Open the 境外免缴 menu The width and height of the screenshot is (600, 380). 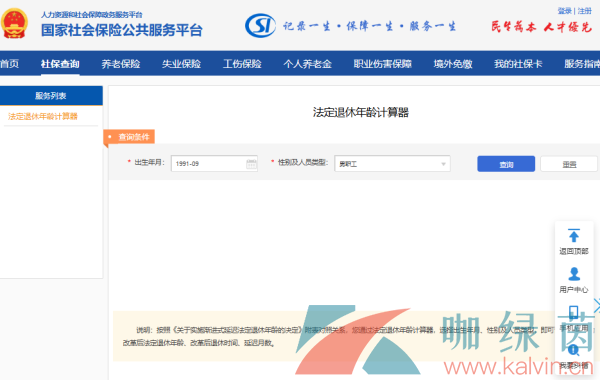click(x=453, y=64)
